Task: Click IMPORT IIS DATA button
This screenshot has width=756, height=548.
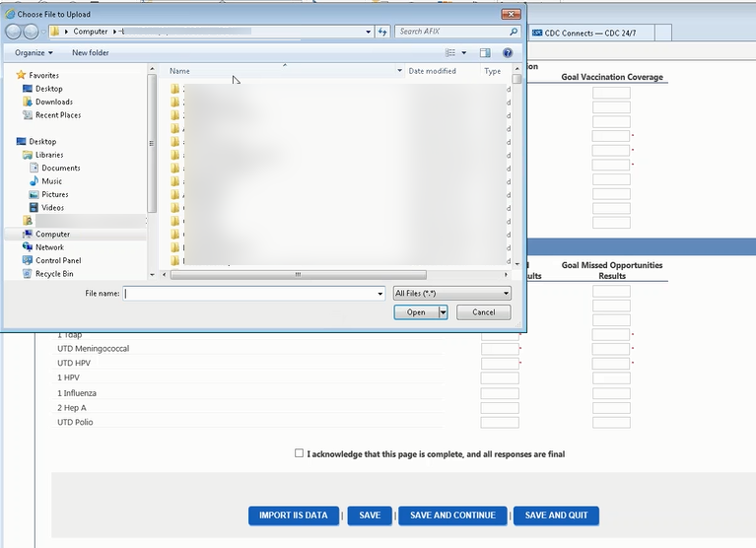Action: pos(293,515)
